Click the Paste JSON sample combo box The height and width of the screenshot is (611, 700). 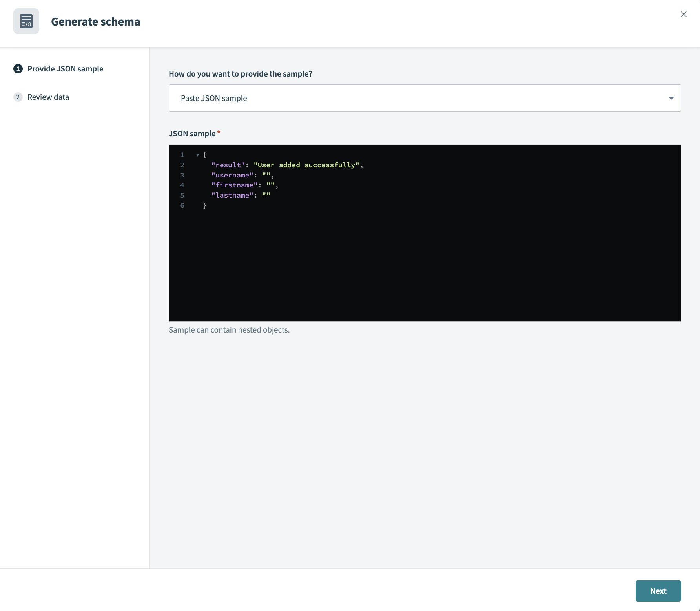click(416, 98)
